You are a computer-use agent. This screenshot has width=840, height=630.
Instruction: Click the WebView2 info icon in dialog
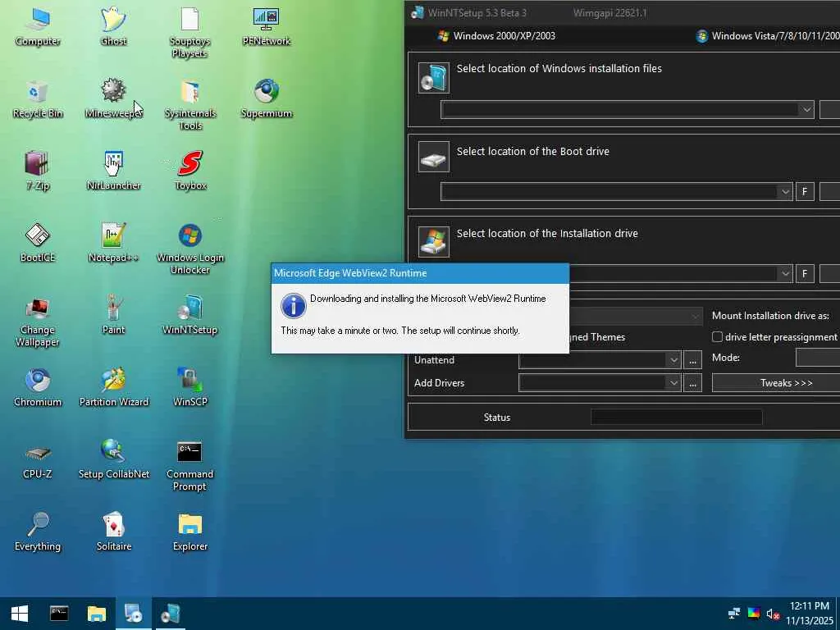[x=293, y=306]
